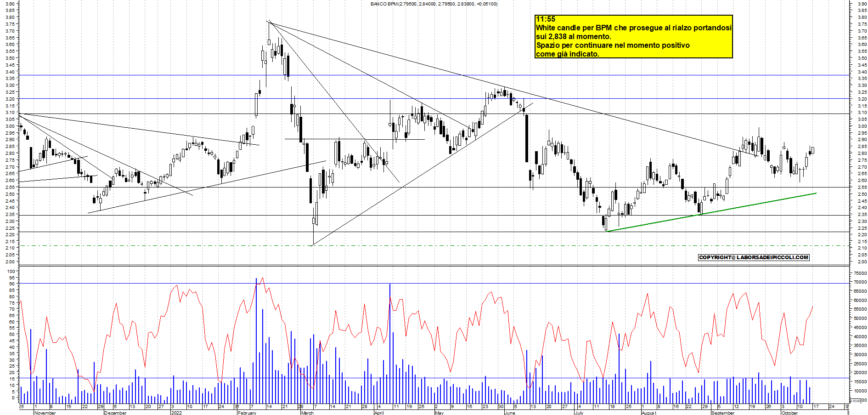Click the 65000 volume axis value
Screen dimensions: 868x415
click(x=860, y=291)
